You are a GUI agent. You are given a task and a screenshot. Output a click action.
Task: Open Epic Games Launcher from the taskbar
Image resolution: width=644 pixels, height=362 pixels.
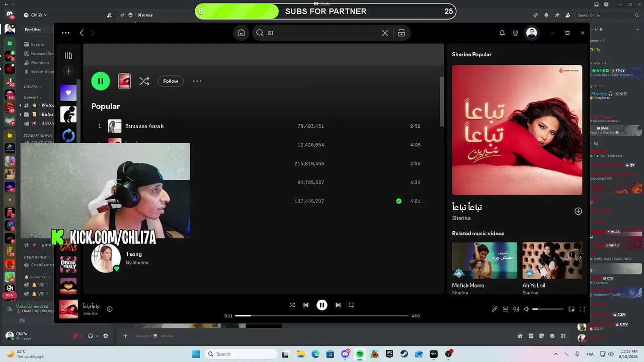[389, 354]
